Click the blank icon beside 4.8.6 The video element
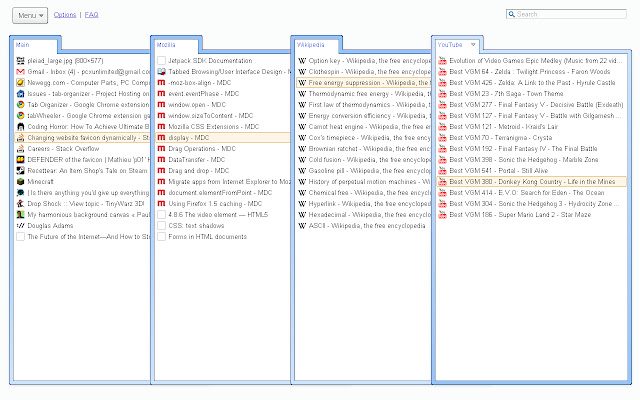 (162, 215)
